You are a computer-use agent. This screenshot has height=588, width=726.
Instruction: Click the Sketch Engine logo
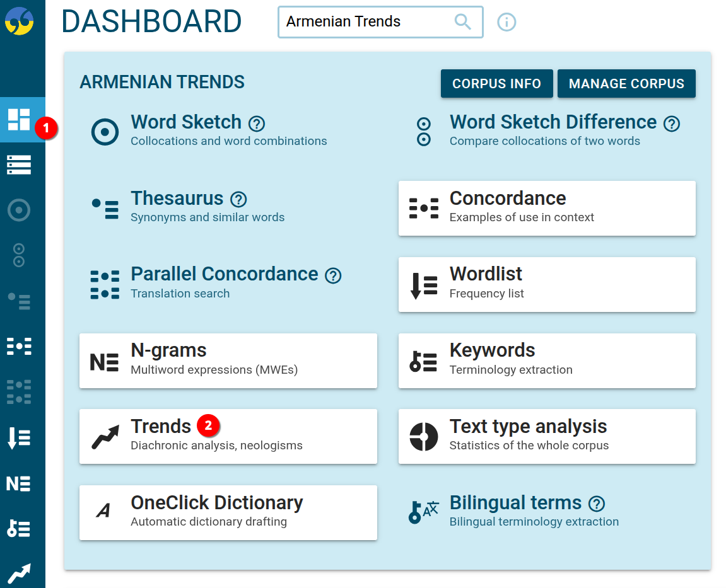click(19, 21)
